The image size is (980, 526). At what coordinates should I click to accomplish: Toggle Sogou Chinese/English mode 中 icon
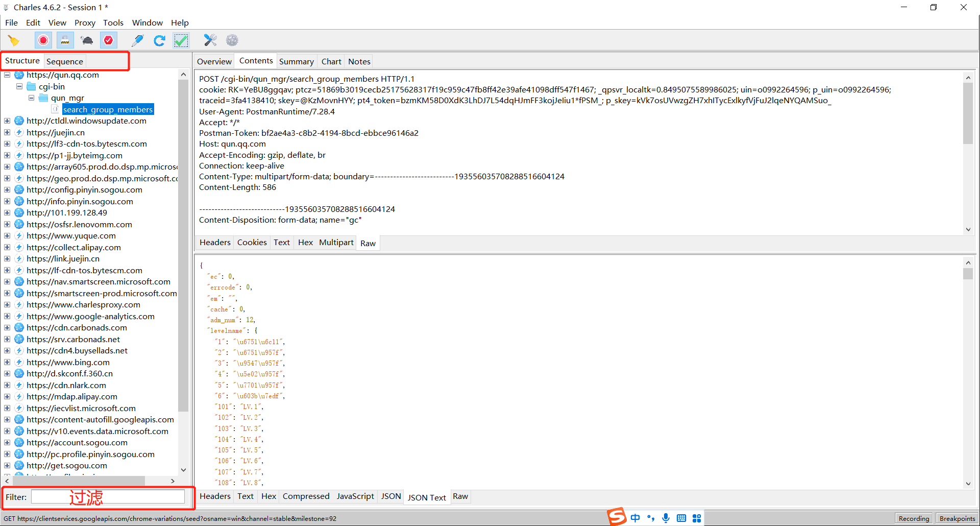point(635,518)
